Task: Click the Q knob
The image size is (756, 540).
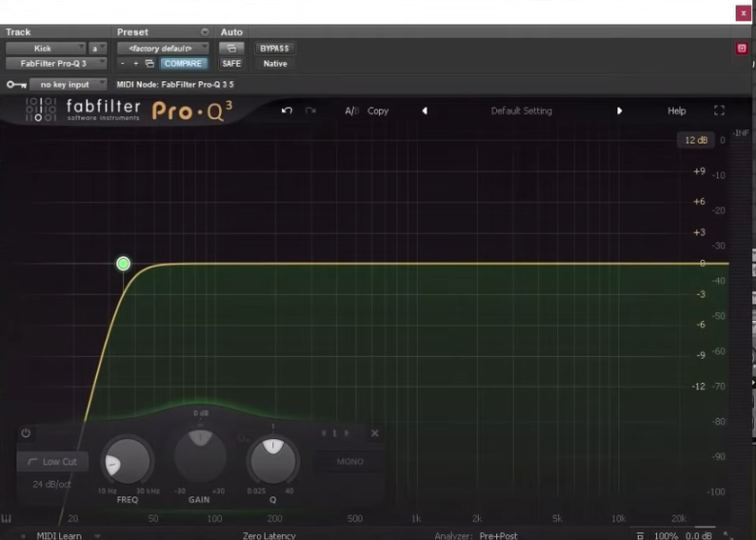Action: tap(273, 461)
